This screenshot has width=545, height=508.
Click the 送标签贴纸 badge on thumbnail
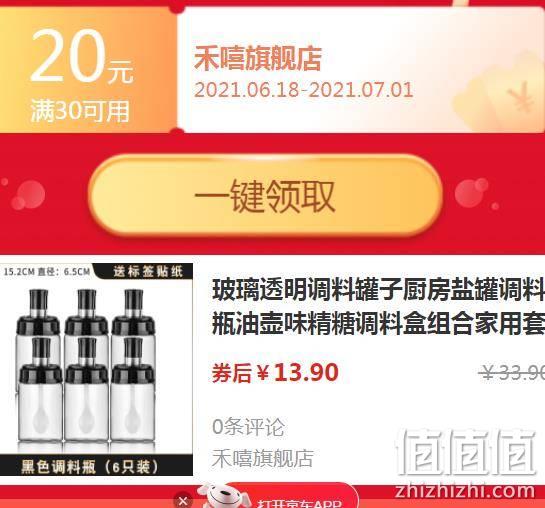(148, 272)
